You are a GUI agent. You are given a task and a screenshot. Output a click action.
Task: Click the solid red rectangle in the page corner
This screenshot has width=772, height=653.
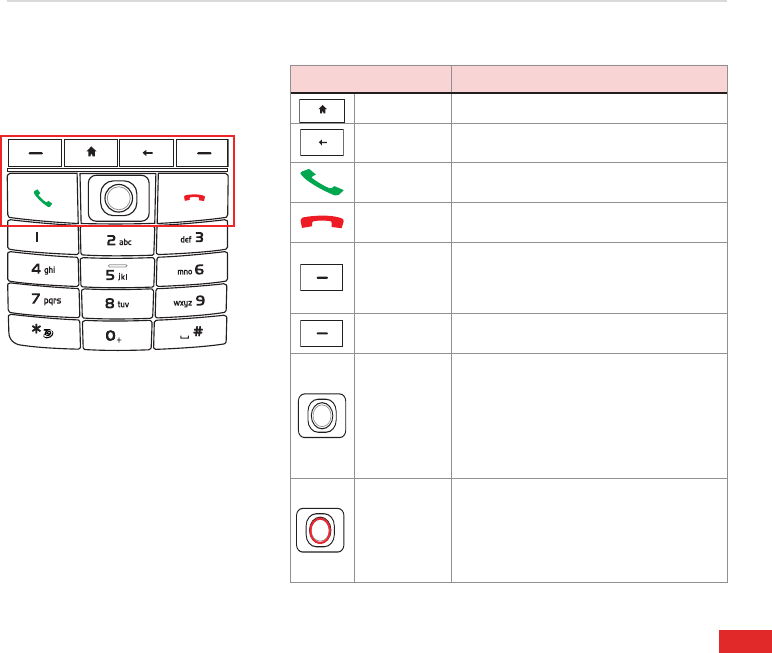pyautogui.click(x=745, y=641)
